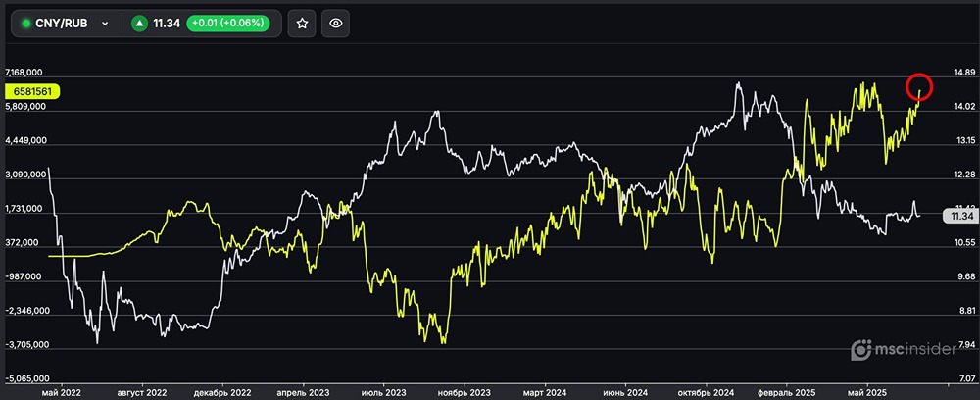This screenshot has height=400, width=980.
Task: Click the current price 11.34 in header
Action: click(167, 24)
